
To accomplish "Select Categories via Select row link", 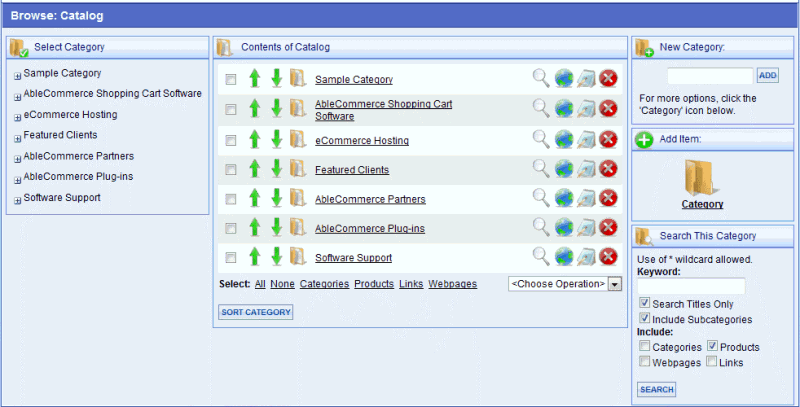I will click(x=324, y=284).
